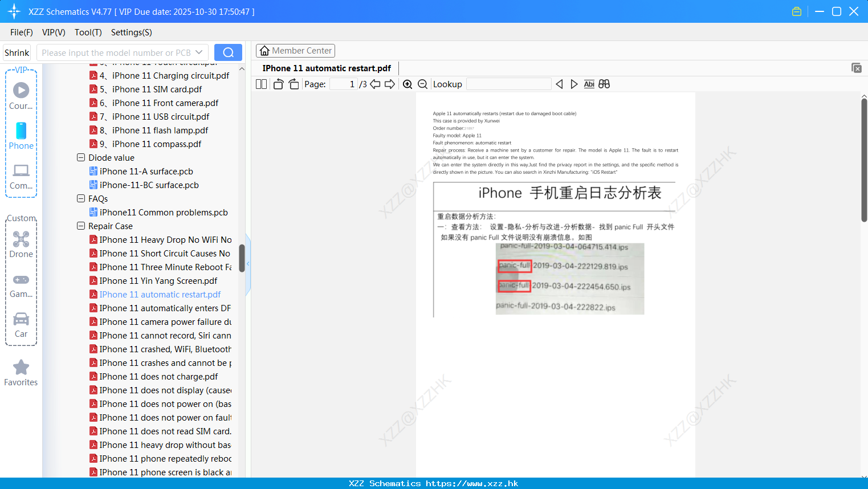868x489 pixels.
Task: Select the Computer category icon
Action: 21,177
